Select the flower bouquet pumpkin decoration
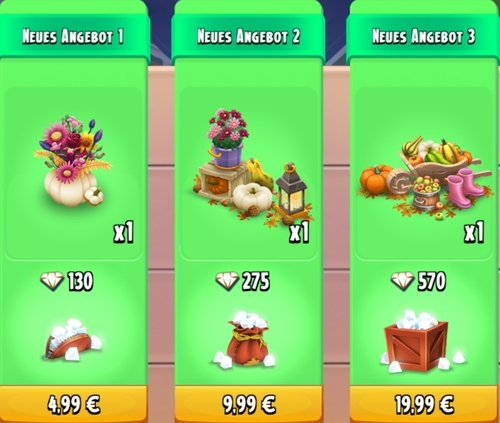500x423 pixels. tap(72, 160)
